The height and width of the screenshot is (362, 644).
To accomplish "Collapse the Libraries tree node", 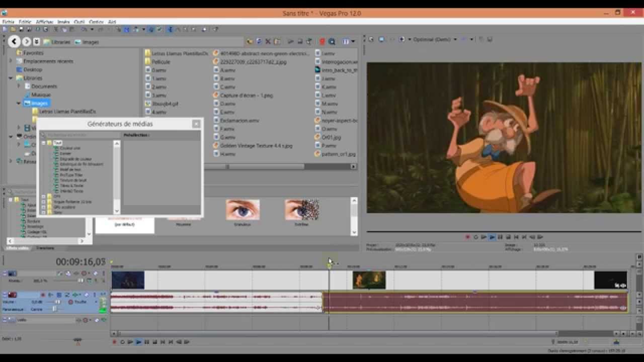I will click(x=11, y=78).
